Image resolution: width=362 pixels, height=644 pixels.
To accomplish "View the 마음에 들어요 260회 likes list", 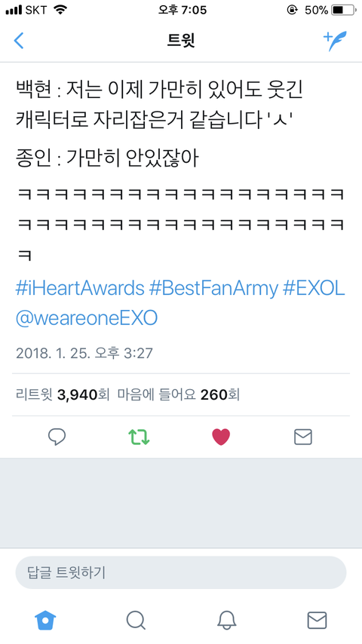I will point(178,395).
